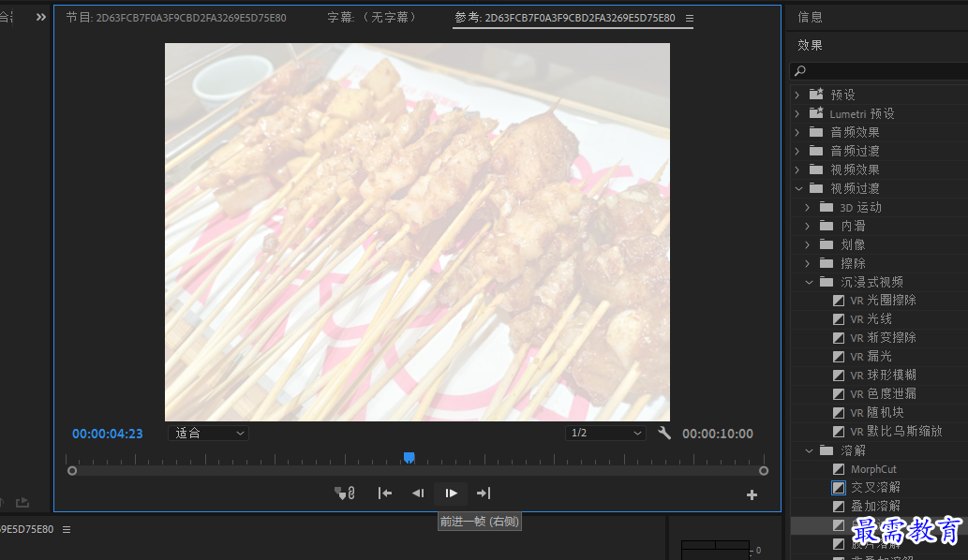Expand the 内滑 folder
Screen dimensions: 968x560
(808, 226)
